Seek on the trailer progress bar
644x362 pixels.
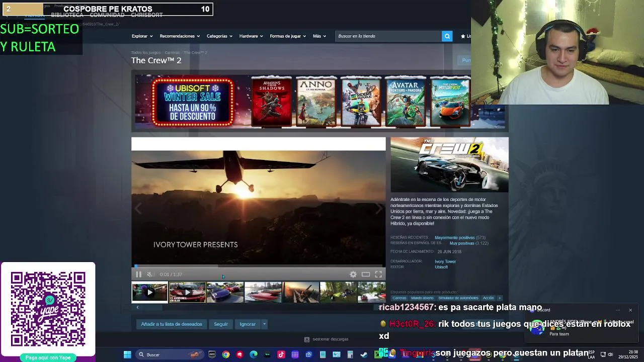[259, 266]
